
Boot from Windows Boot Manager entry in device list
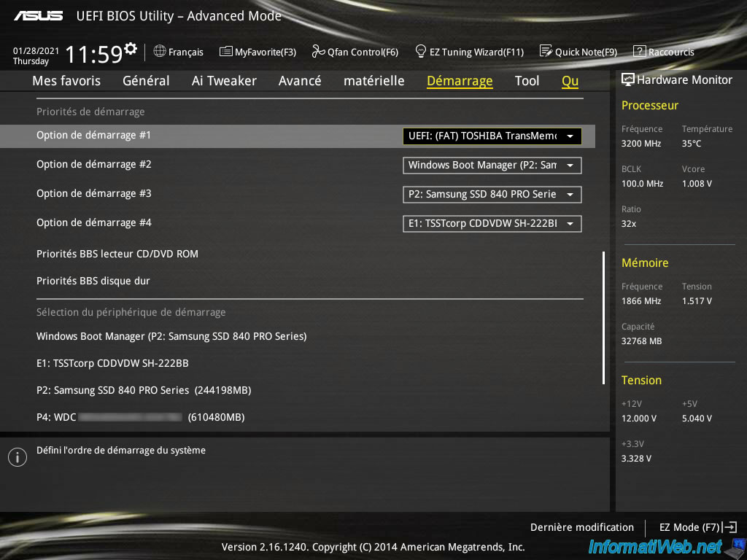click(x=171, y=336)
